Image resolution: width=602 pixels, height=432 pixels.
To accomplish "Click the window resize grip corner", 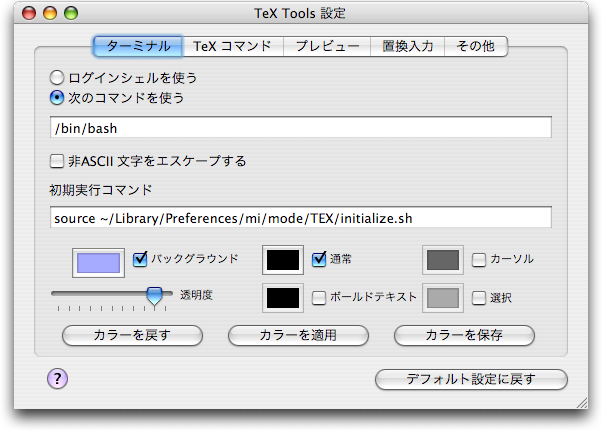I will pos(582,403).
